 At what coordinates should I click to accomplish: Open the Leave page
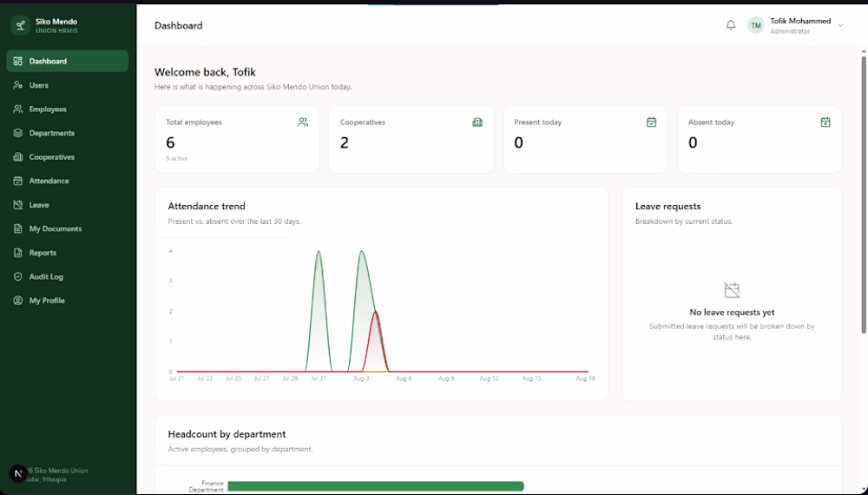tap(67, 205)
